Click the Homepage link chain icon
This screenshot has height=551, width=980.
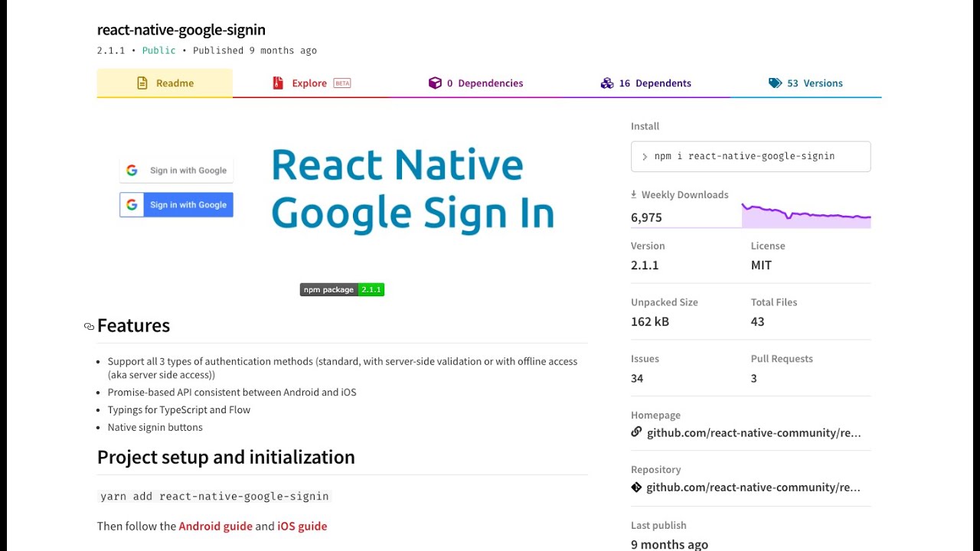click(x=636, y=432)
